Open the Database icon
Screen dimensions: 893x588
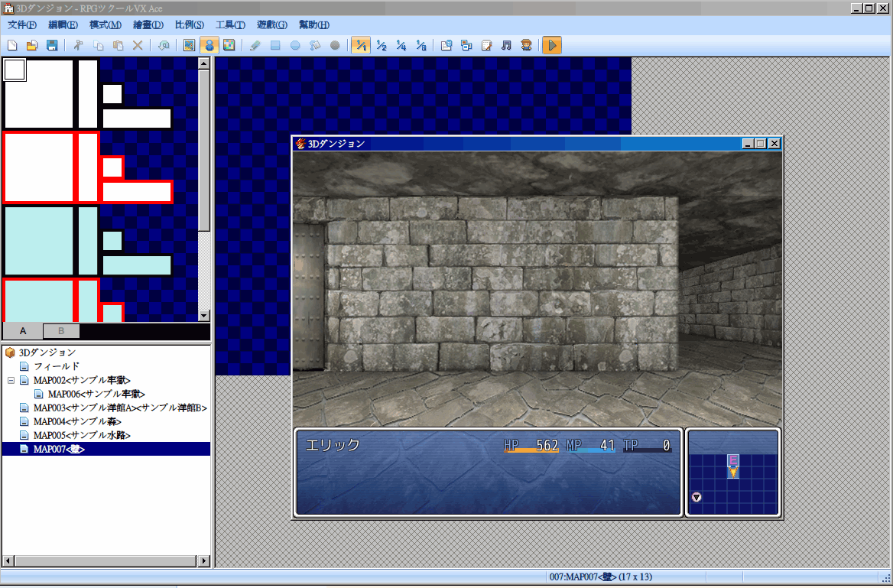point(446,46)
